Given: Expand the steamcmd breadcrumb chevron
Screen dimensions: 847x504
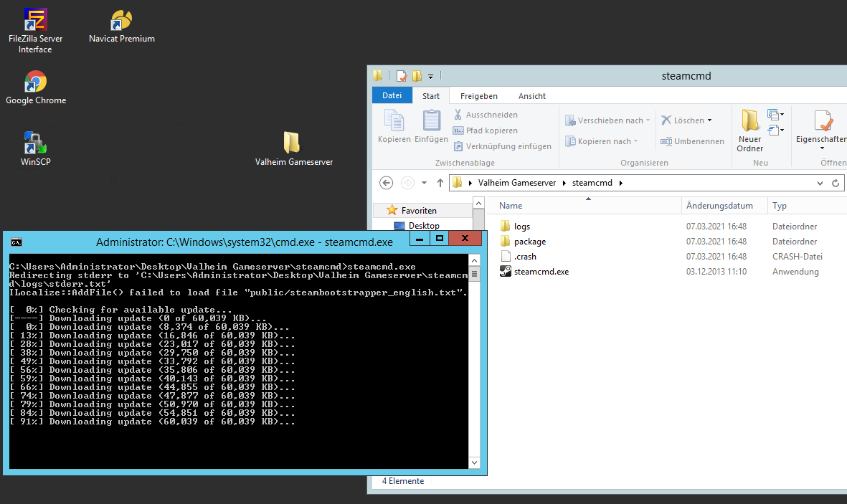Looking at the screenshot, I should coord(621,183).
